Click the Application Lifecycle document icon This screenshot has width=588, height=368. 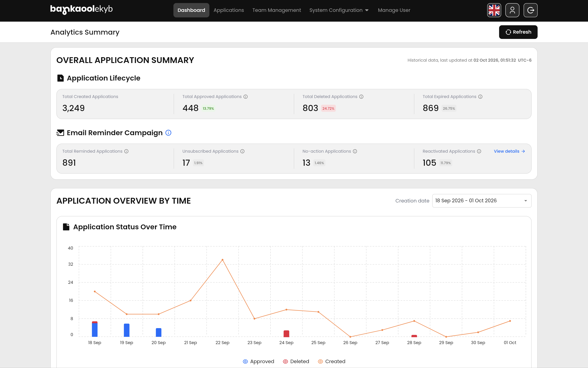click(x=60, y=78)
